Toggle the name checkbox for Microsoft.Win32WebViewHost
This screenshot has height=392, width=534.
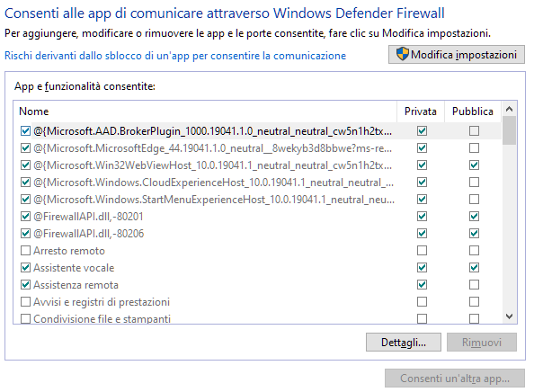(25, 165)
